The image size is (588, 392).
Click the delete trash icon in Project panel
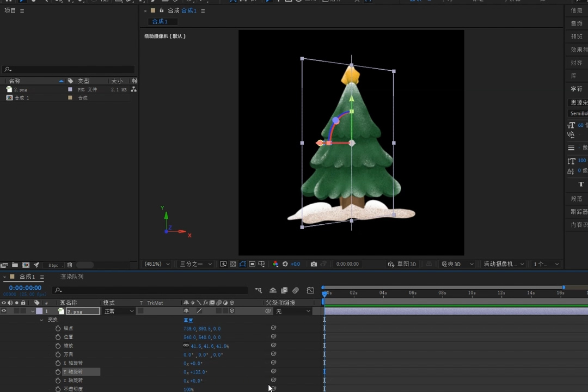tap(70, 265)
